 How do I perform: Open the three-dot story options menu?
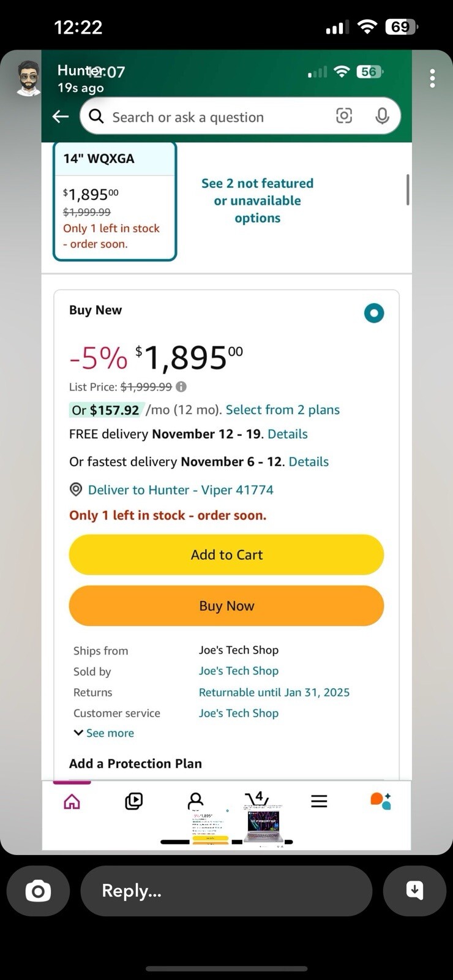tap(433, 78)
